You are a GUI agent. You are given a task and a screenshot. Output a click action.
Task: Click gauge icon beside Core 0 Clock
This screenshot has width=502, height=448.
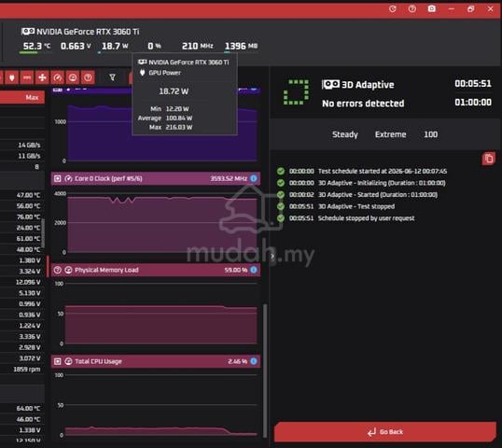68,178
